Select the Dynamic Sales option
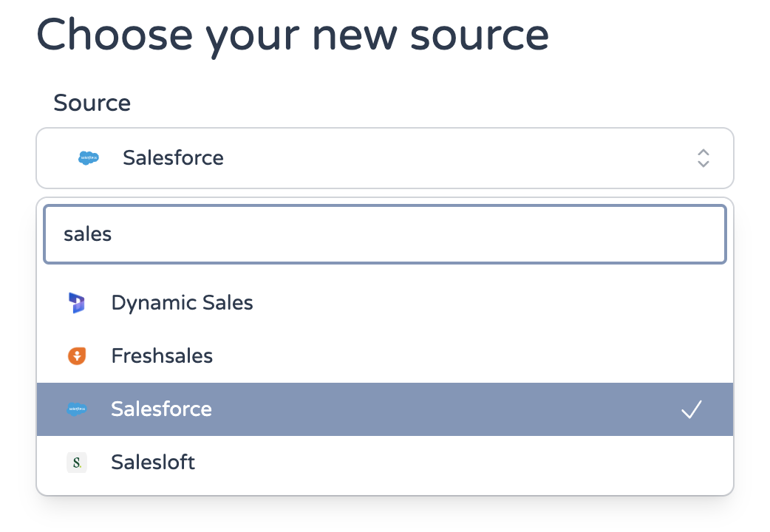Screen dimensions: 770x532 coord(385,303)
